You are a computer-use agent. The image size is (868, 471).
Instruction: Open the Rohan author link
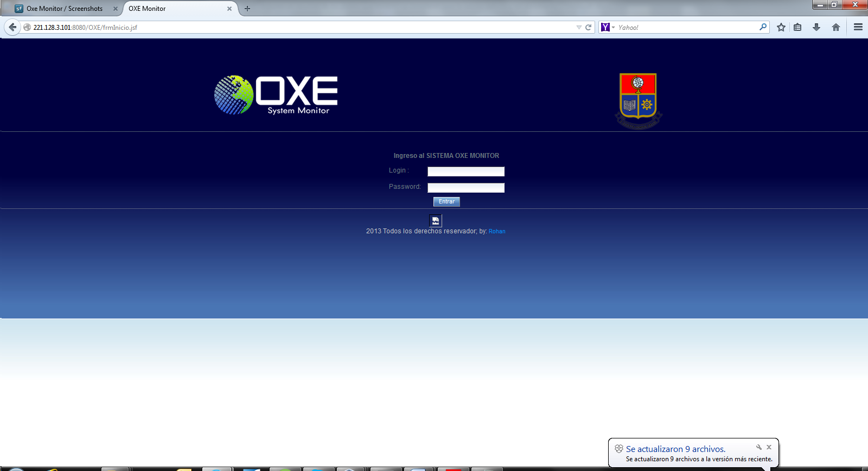click(497, 231)
